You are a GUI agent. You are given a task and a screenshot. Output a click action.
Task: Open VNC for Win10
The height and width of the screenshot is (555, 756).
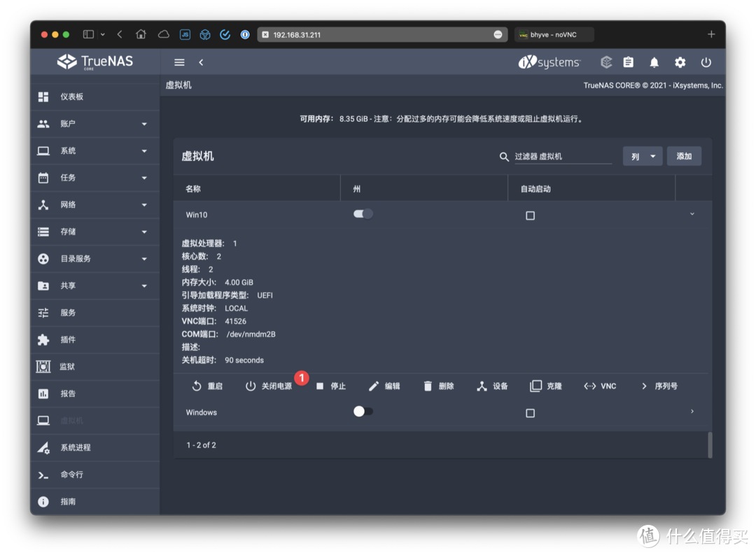coord(601,386)
